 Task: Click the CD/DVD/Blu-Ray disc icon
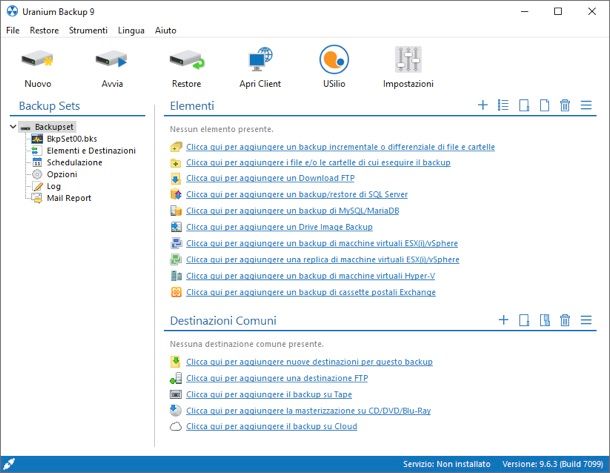tap(176, 410)
